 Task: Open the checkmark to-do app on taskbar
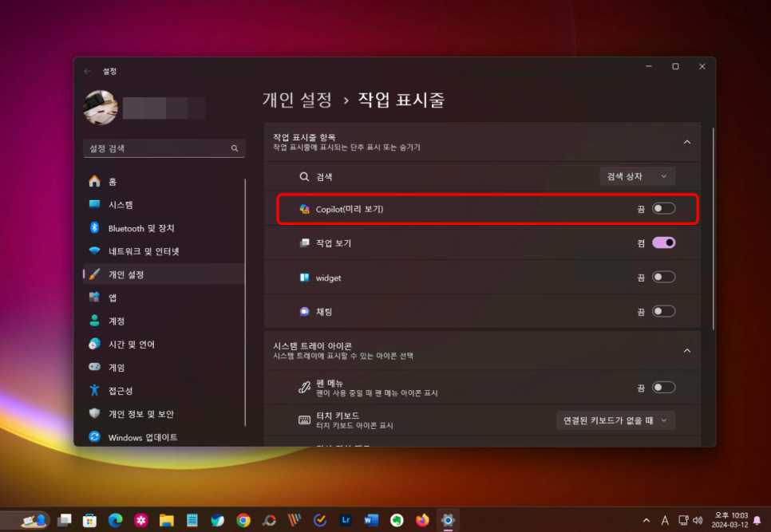tap(320, 520)
